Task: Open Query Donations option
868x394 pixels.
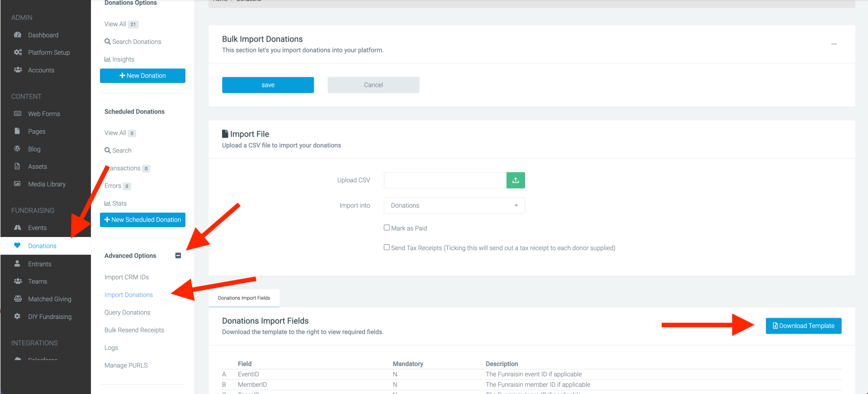Action: (x=128, y=313)
